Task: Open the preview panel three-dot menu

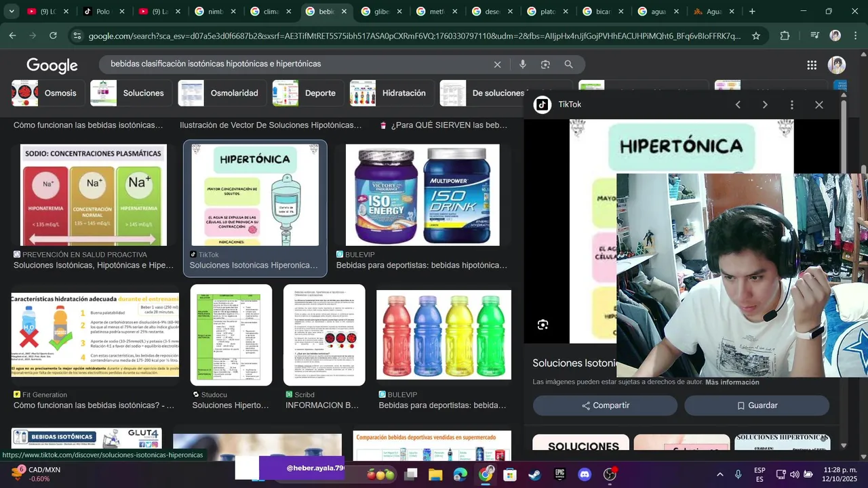Action: [791, 104]
